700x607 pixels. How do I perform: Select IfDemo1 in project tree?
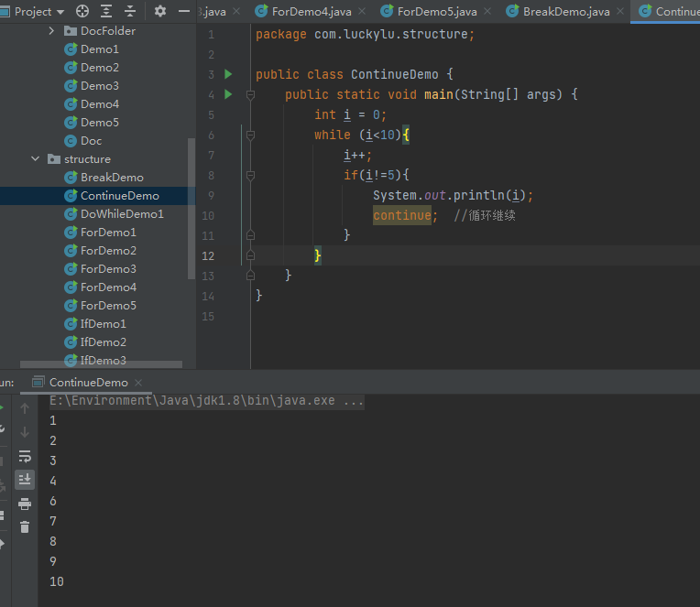[103, 323]
